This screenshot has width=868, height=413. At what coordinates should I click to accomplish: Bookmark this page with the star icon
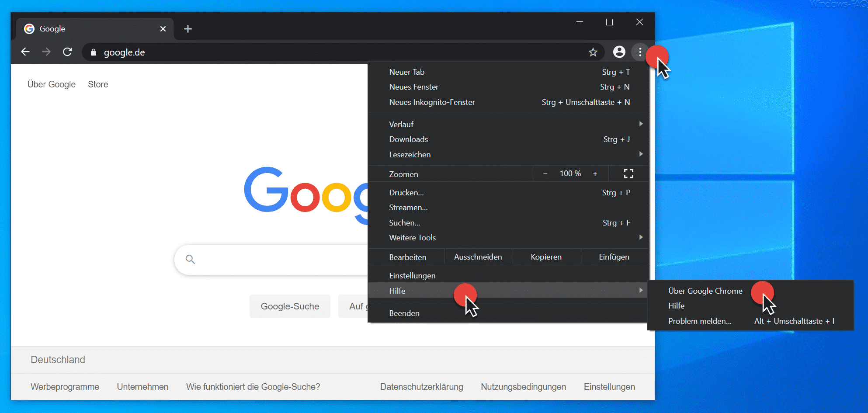(x=593, y=52)
